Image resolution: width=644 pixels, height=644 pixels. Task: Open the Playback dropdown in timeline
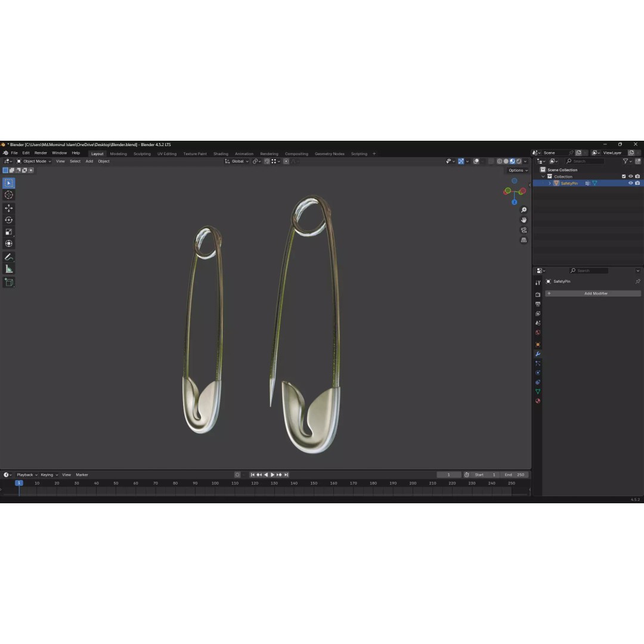[x=27, y=475]
